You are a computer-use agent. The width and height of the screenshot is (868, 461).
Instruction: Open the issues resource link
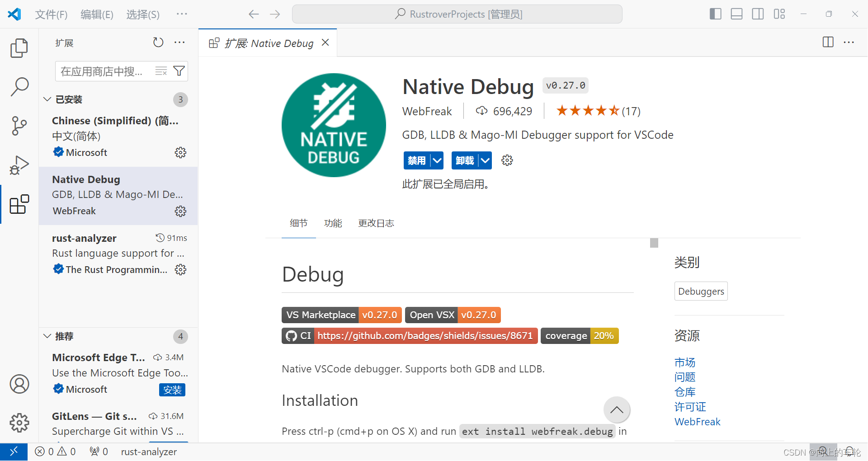pos(684,377)
